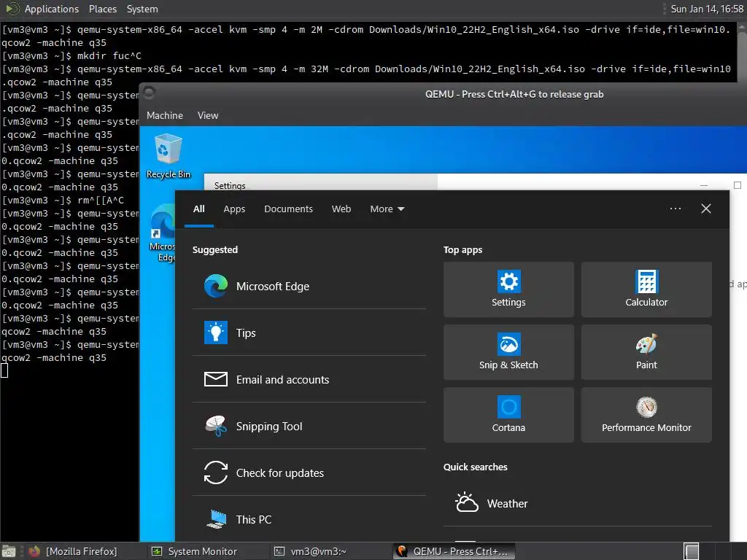
Task: Click the Suggested heading
Action: (x=215, y=249)
